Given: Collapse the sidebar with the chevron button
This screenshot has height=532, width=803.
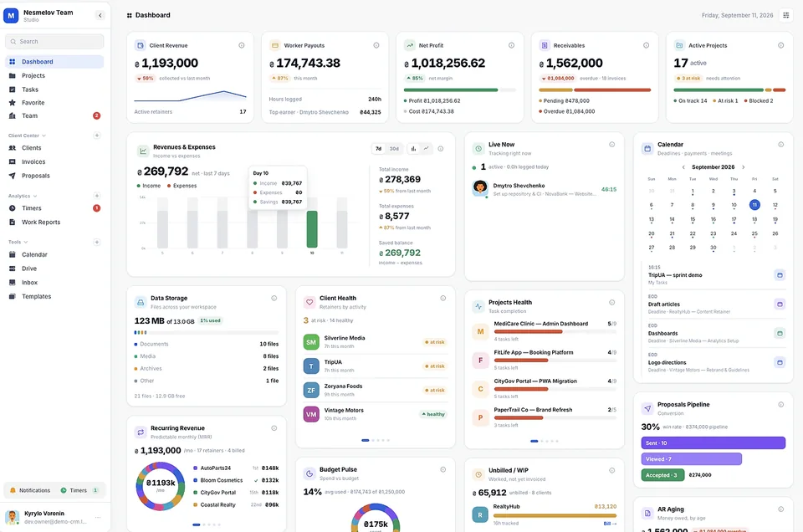Looking at the screenshot, I should [x=100, y=15].
